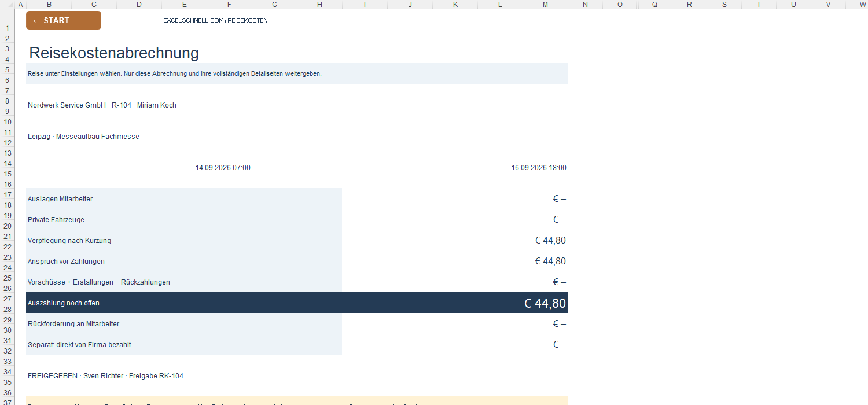The width and height of the screenshot is (868, 405).
Task: Select column H via its header
Action: [319, 5]
